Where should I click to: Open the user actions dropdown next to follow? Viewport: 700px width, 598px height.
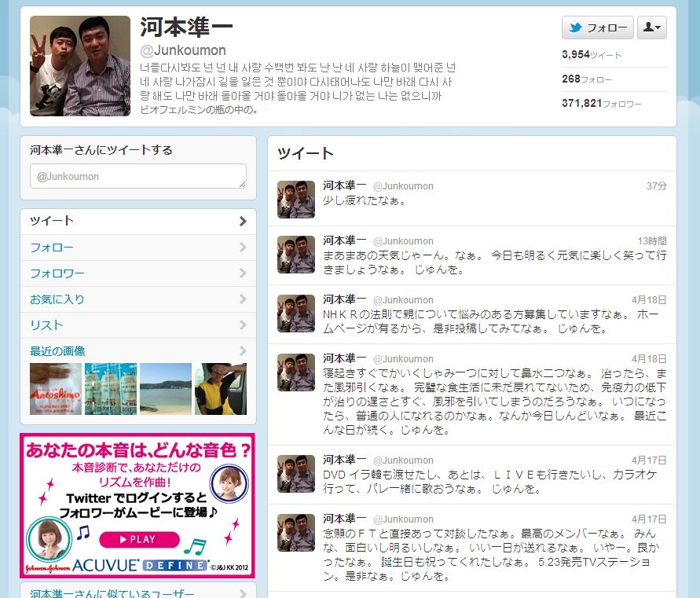652,28
